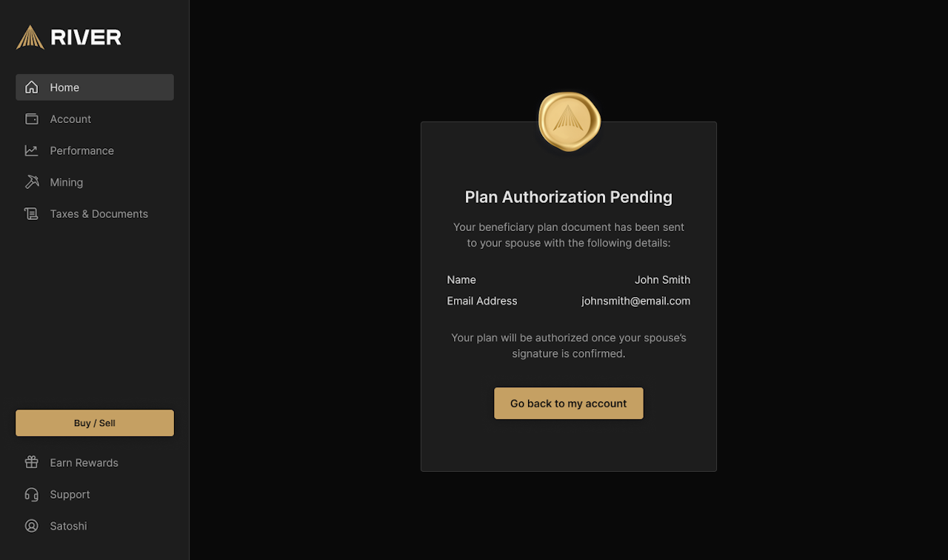Go to the Account section

[70, 119]
